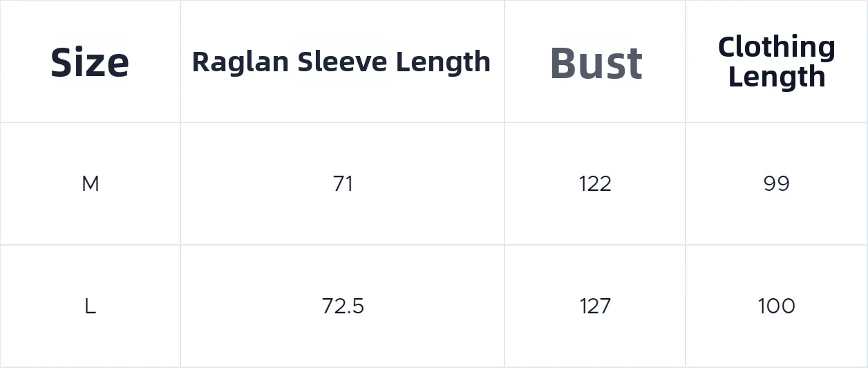This screenshot has width=868, height=368.
Task: Click the Size column header
Action: tap(90, 62)
